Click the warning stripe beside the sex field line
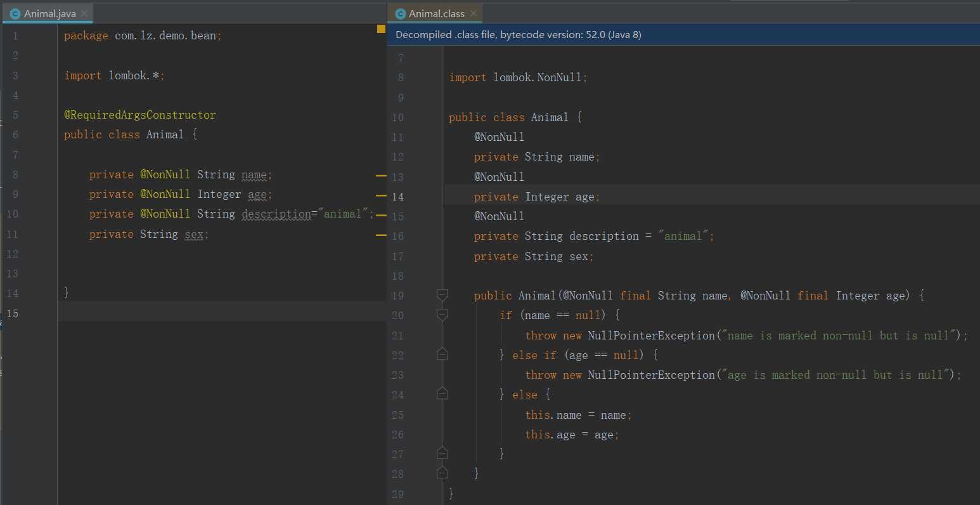The height and width of the screenshot is (505, 980). coord(381,235)
